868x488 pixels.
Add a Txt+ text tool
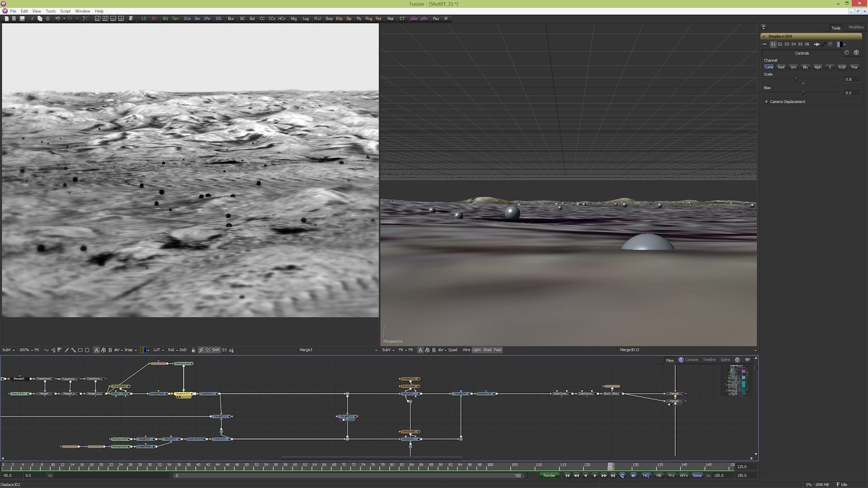point(175,19)
